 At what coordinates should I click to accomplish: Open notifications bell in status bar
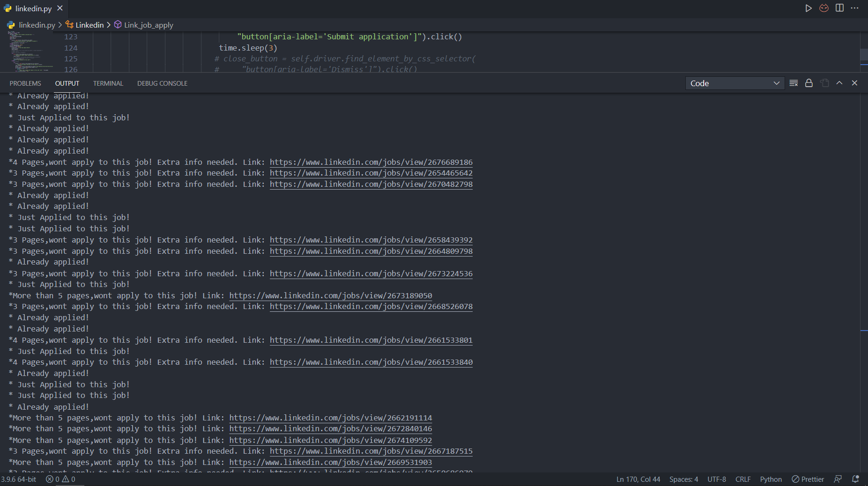pyautogui.click(x=855, y=479)
